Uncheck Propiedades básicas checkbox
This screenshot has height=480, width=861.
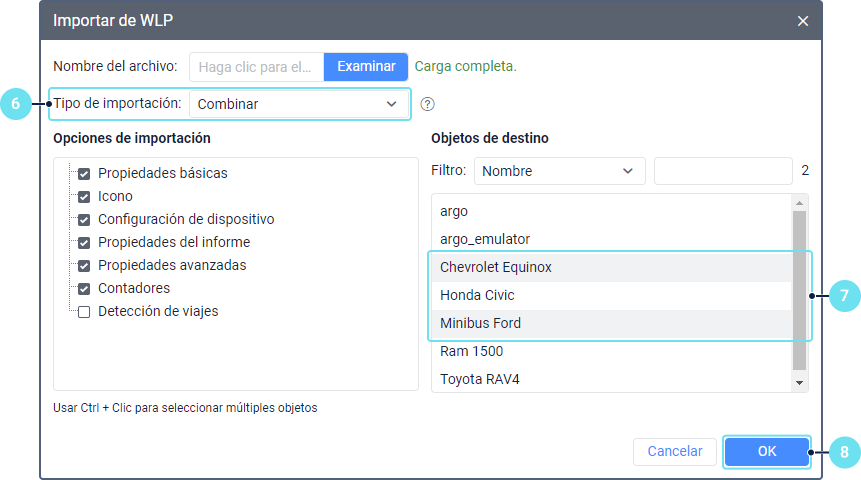84,173
